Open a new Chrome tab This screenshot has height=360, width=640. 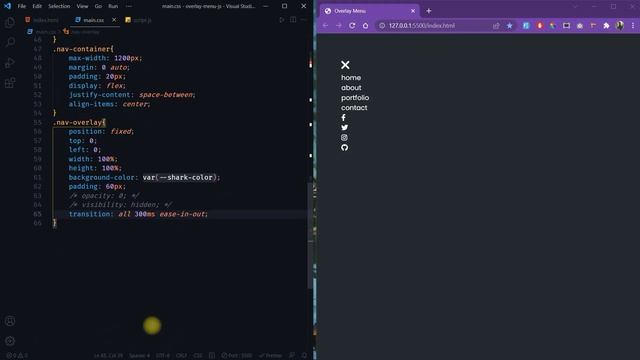point(429,11)
